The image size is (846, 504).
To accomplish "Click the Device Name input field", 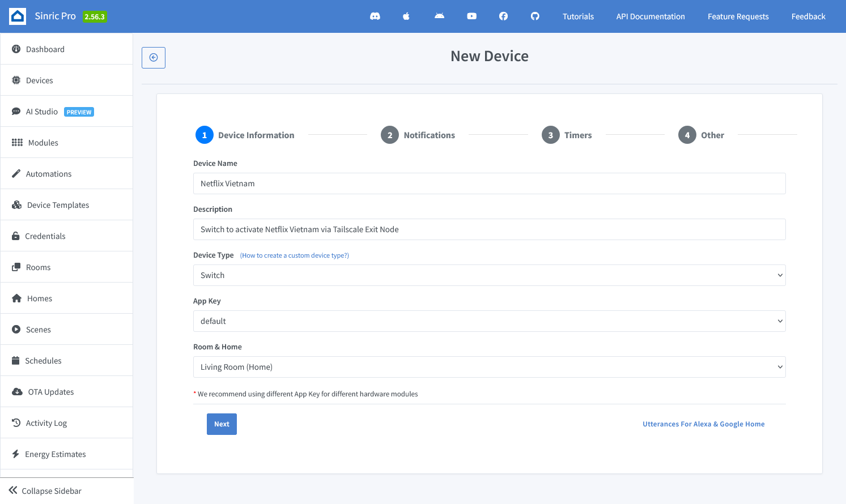I will click(x=489, y=183).
